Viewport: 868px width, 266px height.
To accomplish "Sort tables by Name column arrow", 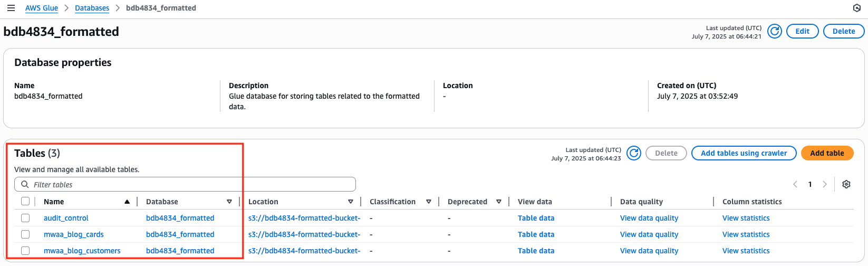I will click(127, 202).
